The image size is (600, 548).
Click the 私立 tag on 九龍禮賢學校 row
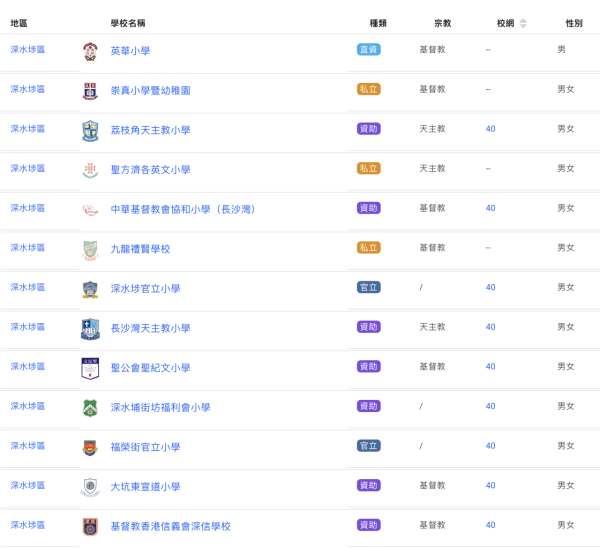click(368, 248)
